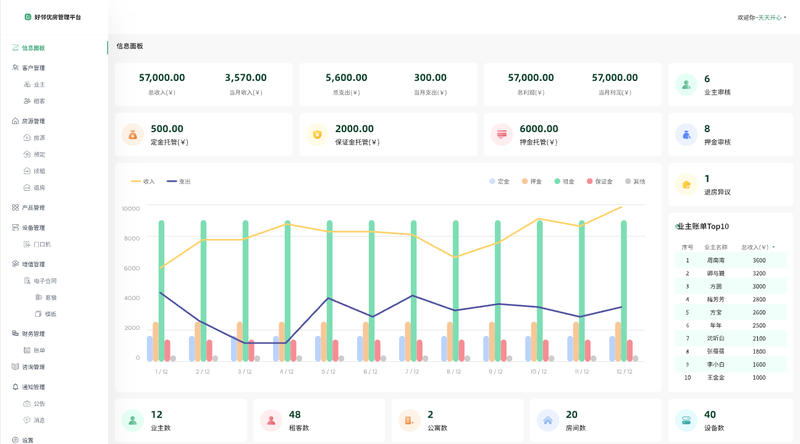Click the 好邻优房管理平台 logo icon
800x444 pixels.
coord(28,17)
